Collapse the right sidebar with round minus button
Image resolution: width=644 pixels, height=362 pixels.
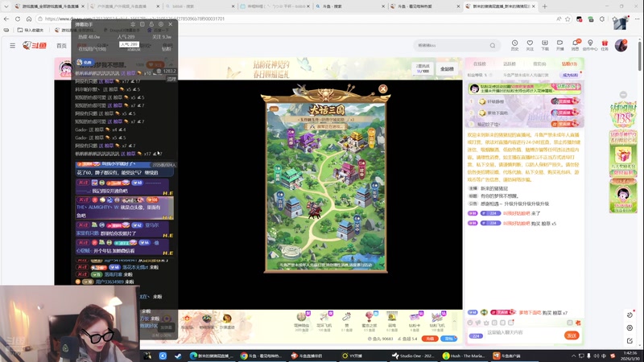(x=623, y=95)
